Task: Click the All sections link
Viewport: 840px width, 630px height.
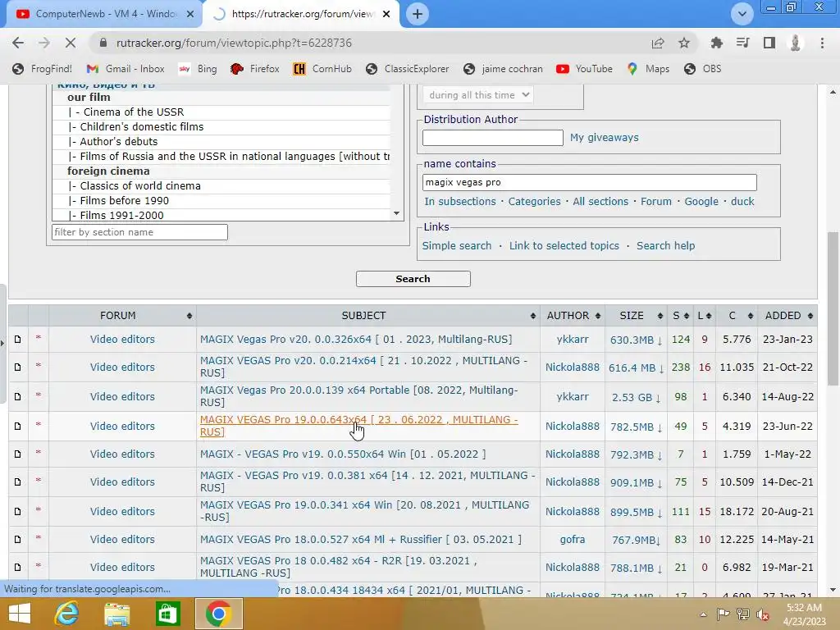Action: [600, 202]
